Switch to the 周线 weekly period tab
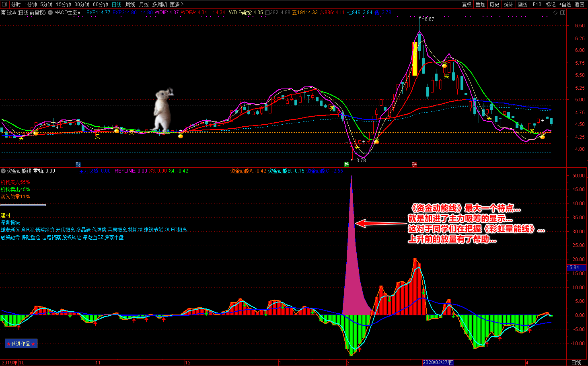The width and height of the screenshot is (588, 366). point(130,4)
